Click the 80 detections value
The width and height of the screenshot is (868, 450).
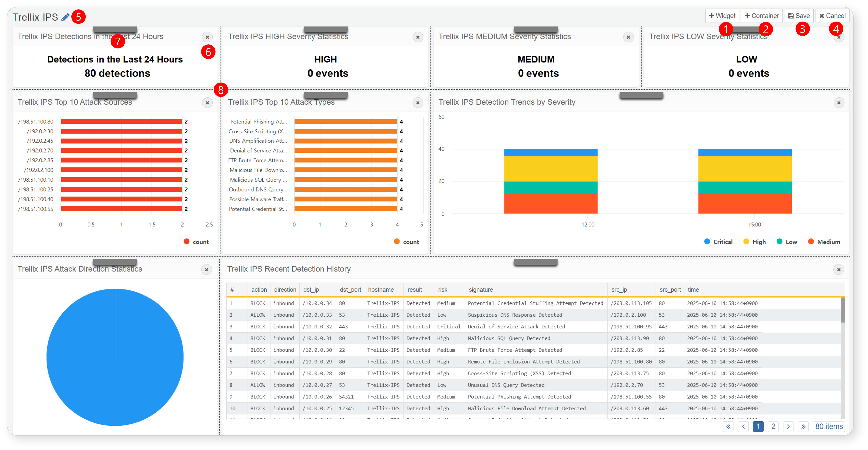point(117,73)
